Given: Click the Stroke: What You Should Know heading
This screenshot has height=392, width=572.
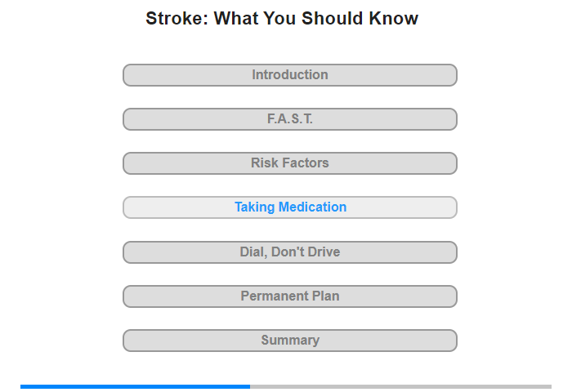Looking at the screenshot, I should pyautogui.click(x=282, y=18).
